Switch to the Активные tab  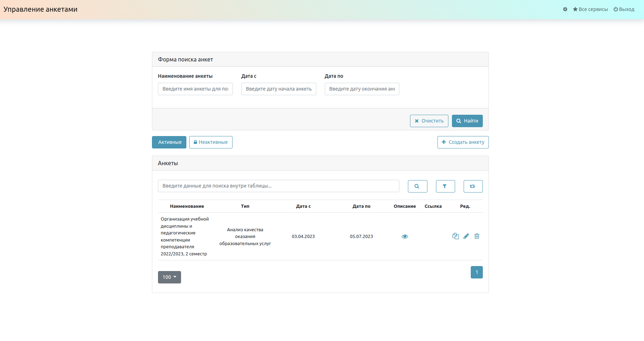(169, 142)
